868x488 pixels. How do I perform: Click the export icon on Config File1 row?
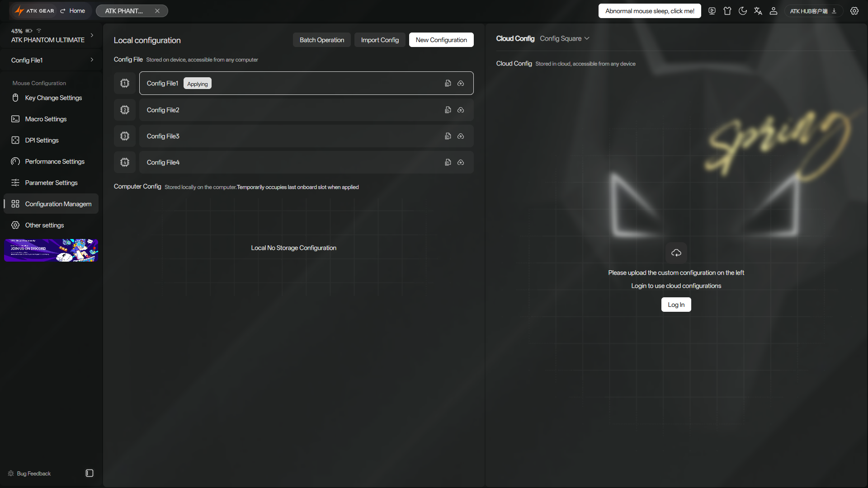(x=448, y=83)
